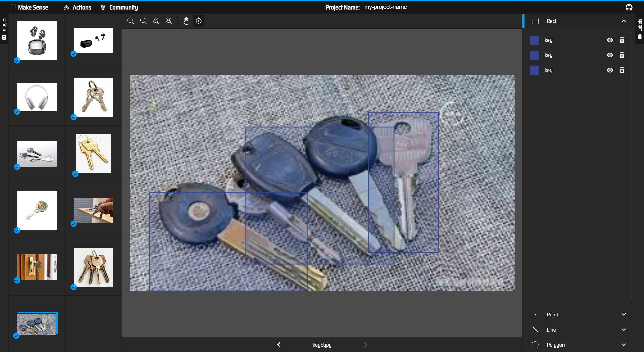
Task: Open the GitHub repository icon
Action: click(x=629, y=7)
